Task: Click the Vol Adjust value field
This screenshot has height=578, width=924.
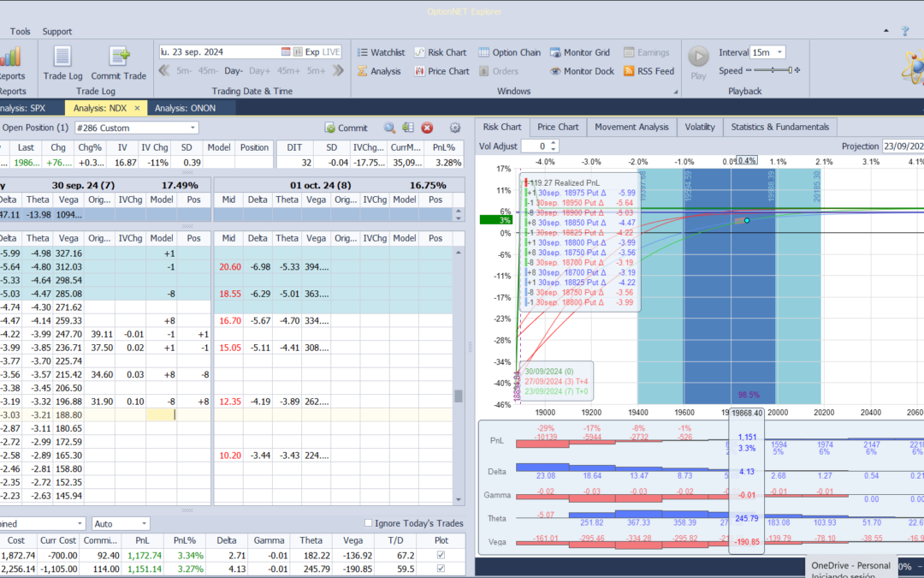Action: click(535, 146)
